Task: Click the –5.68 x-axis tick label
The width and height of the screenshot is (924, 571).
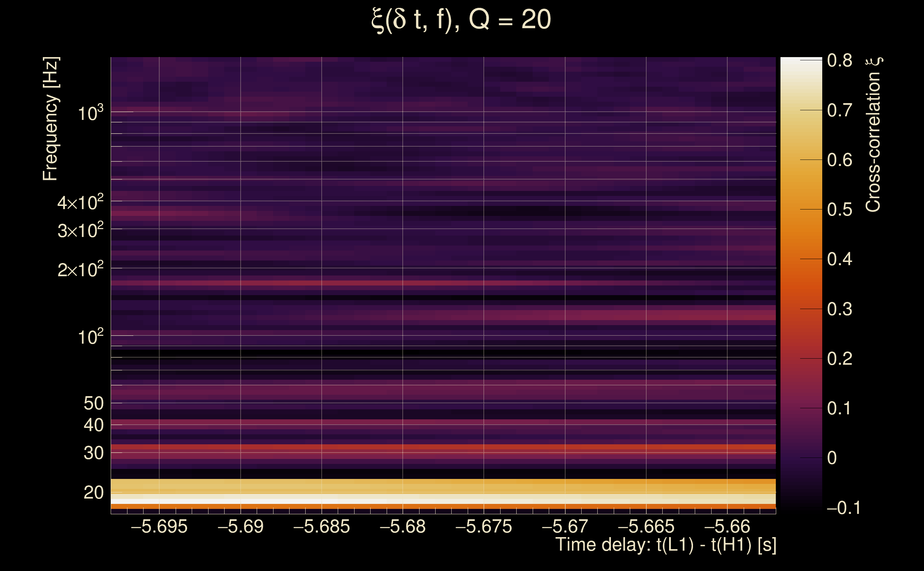Action: [403, 527]
